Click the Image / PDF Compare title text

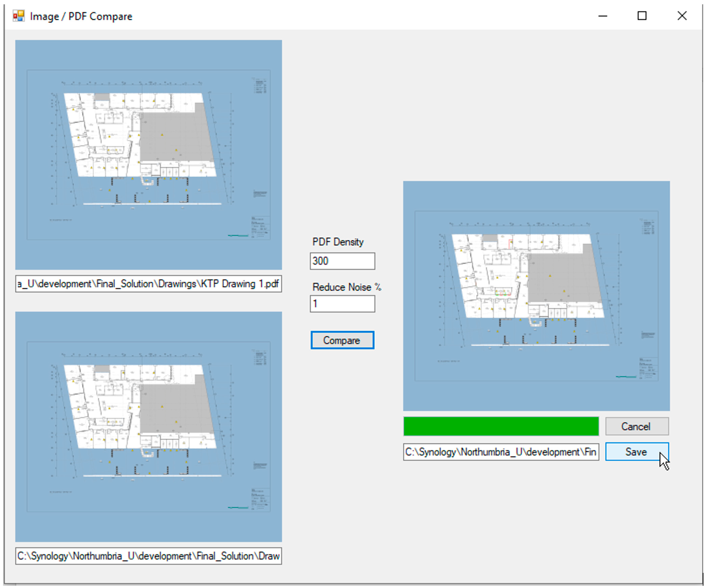click(x=81, y=16)
